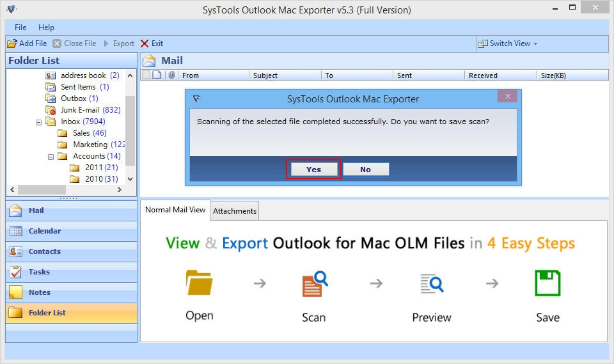This screenshot has height=364, width=614.
Task: Click the Inbox folder icon
Action: [51, 121]
